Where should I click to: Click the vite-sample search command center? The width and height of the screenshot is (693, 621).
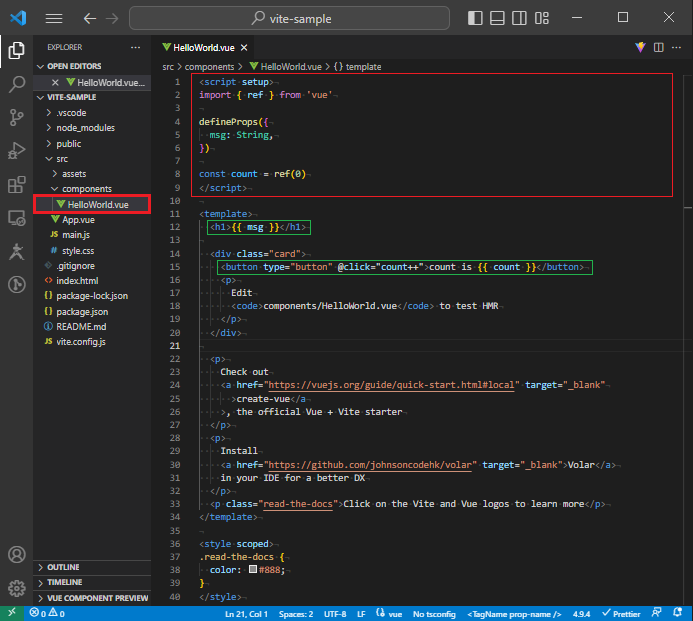(x=289, y=18)
